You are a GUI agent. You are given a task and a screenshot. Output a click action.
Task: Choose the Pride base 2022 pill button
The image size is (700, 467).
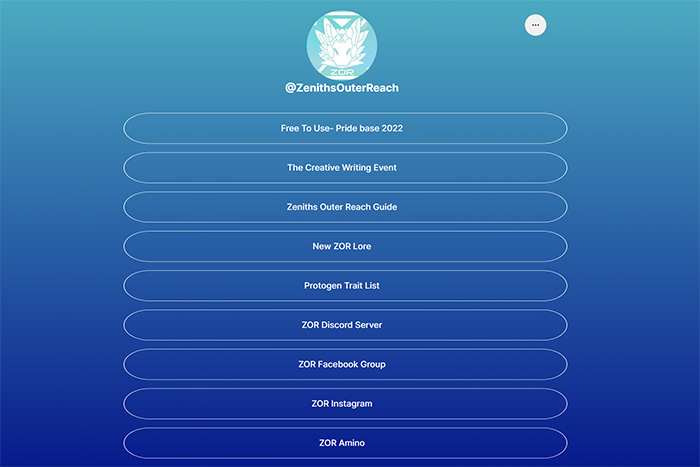tap(345, 128)
